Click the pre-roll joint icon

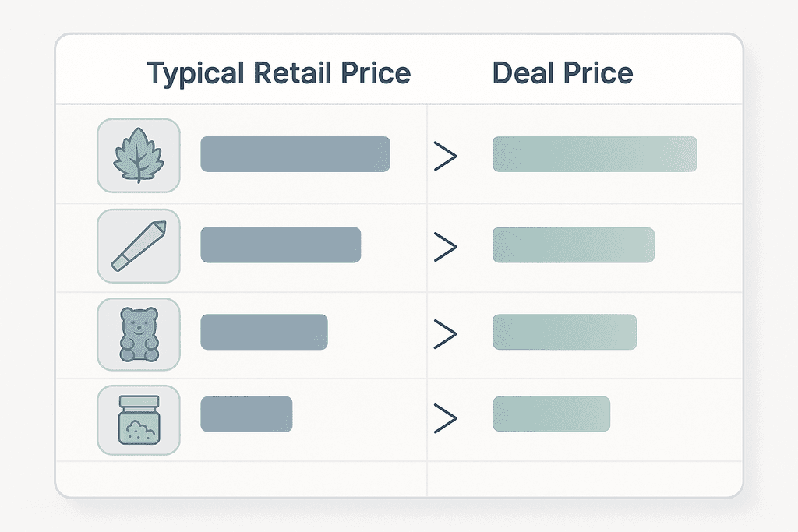click(x=139, y=245)
